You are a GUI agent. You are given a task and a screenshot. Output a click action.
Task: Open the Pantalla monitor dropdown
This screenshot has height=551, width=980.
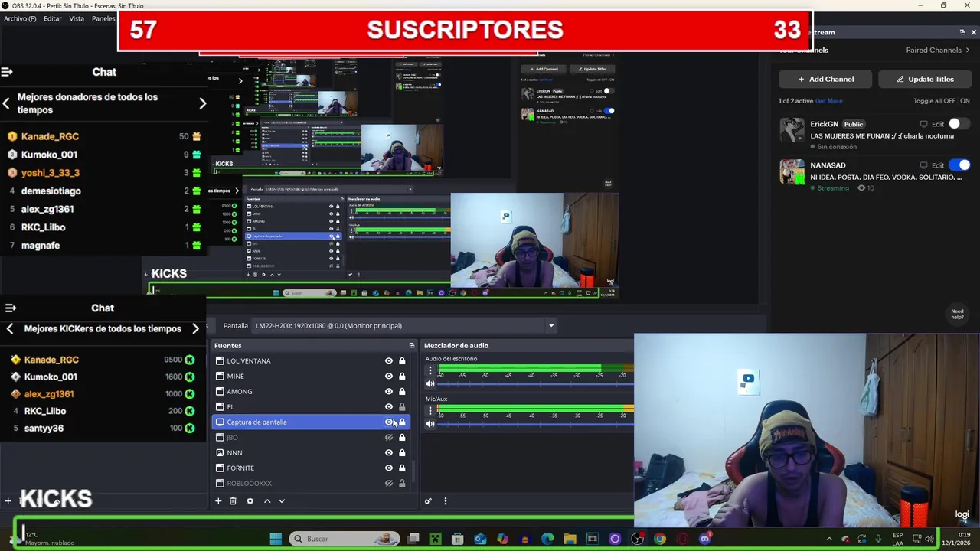[x=404, y=326]
